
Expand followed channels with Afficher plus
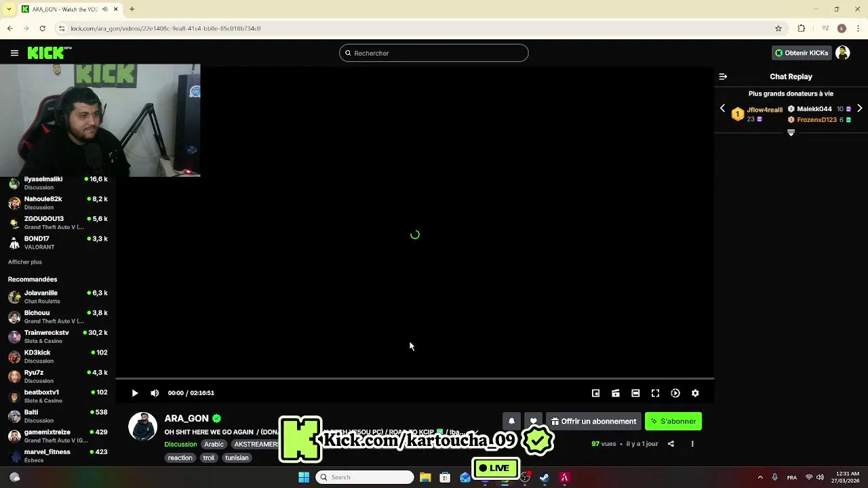pyautogui.click(x=25, y=262)
